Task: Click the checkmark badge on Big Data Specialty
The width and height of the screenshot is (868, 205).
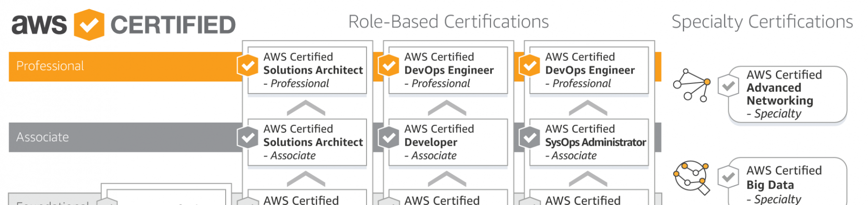Action: [729, 177]
